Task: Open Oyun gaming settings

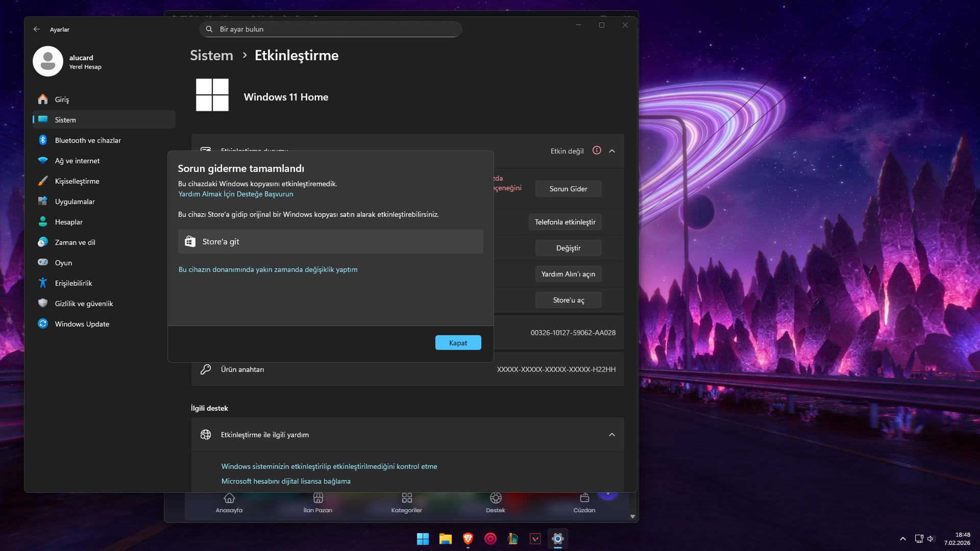Action: (x=104, y=262)
